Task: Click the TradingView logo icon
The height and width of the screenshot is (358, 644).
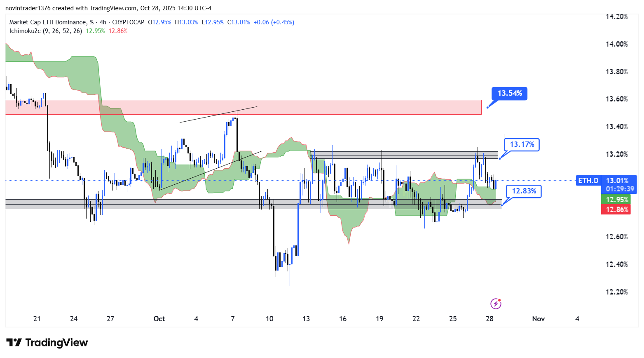Action: click(x=14, y=342)
